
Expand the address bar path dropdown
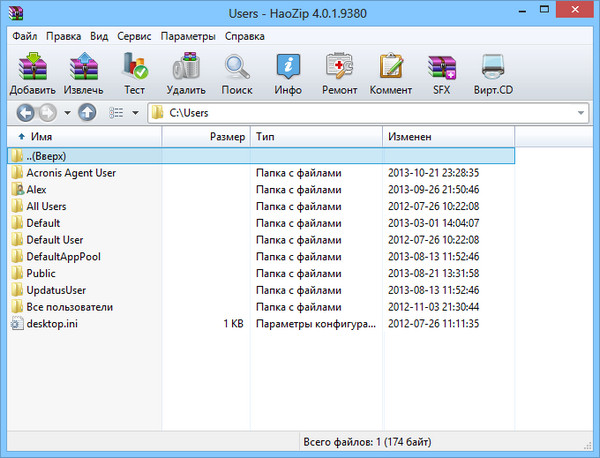(x=581, y=113)
